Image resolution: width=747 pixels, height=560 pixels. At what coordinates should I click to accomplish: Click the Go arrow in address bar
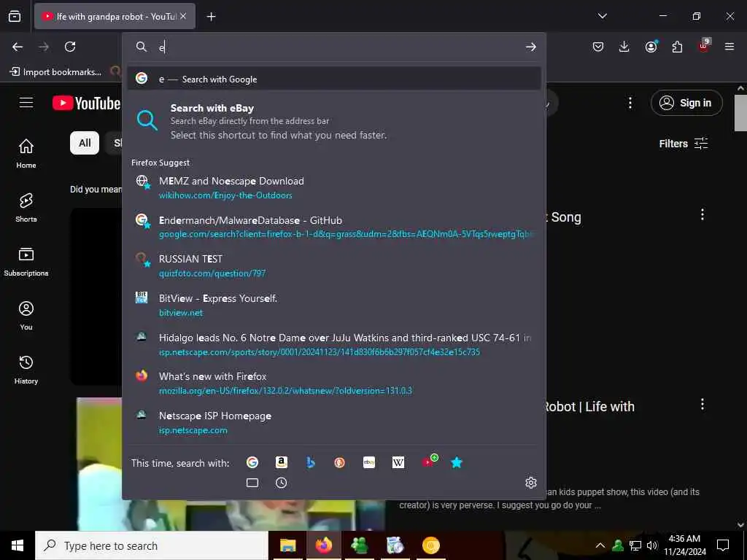(531, 47)
